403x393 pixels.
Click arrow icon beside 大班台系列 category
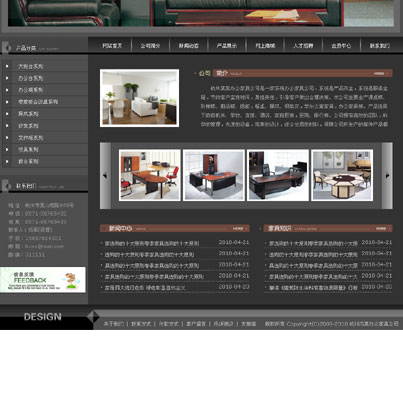[x=7, y=66]
